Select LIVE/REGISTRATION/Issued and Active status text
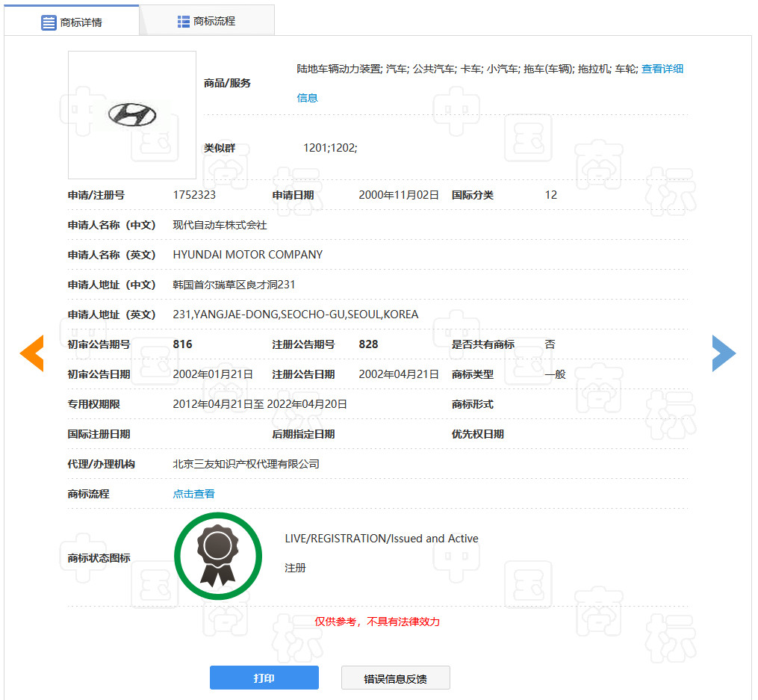 382,539
